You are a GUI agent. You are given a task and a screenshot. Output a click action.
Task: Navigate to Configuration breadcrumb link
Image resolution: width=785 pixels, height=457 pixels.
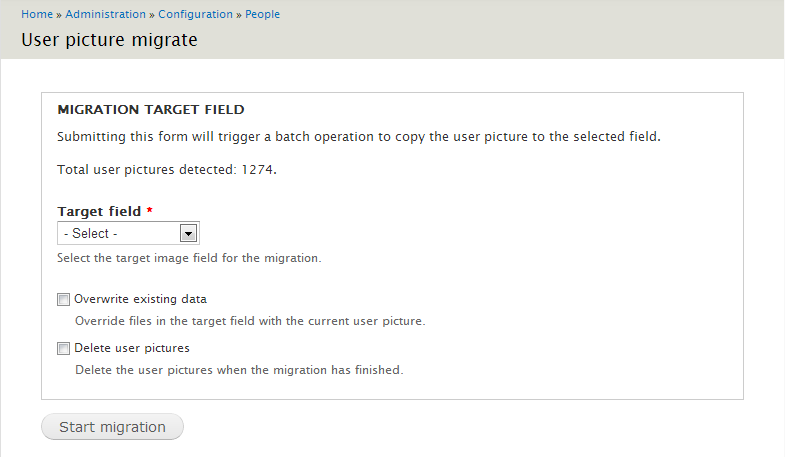pyautogui.click(x=195, y=14)
